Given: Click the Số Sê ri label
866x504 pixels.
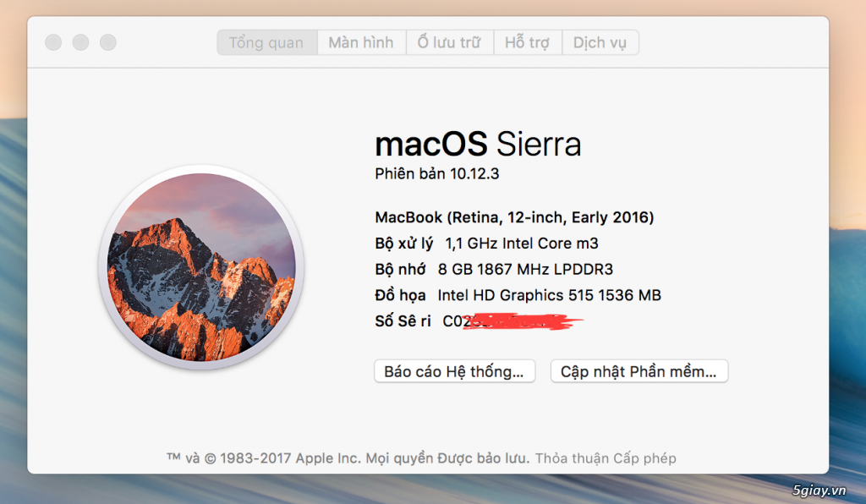Looking at the screenshot, I should pos(403,321).
